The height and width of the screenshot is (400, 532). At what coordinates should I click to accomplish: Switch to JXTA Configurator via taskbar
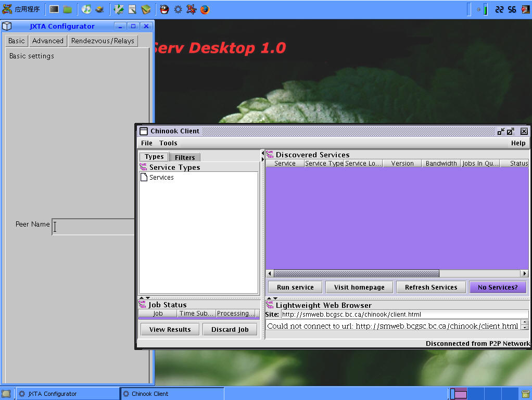coord(68,394)
